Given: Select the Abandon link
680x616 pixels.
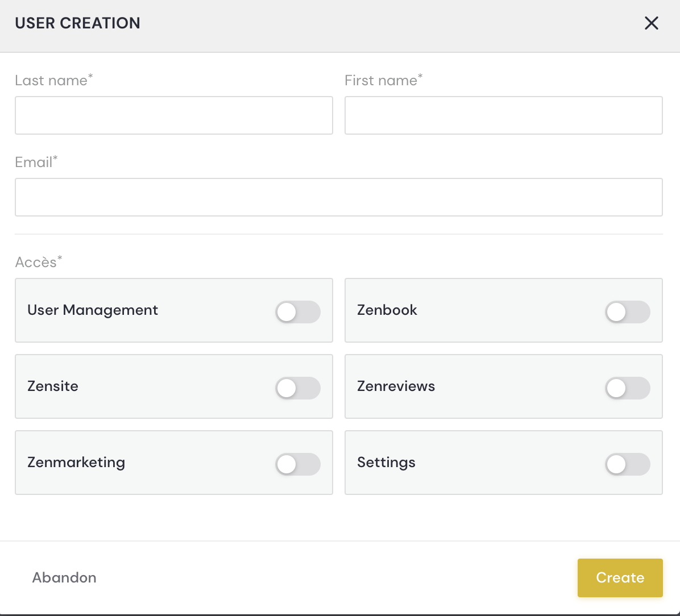Looking at the screenshot, I should coord(64,577).
